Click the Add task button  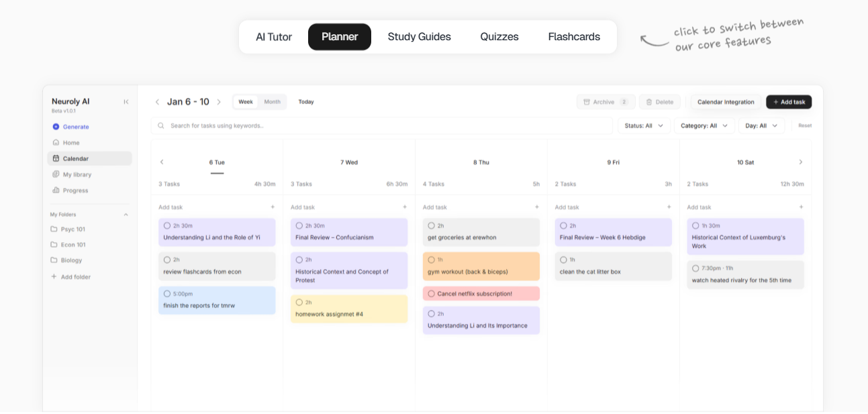coord(788,101)
